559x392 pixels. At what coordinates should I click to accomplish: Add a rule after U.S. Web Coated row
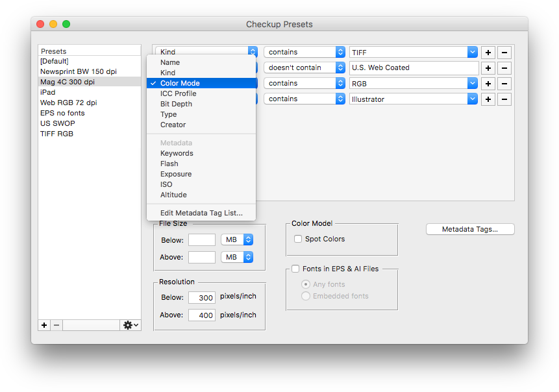tap(488, 68)
